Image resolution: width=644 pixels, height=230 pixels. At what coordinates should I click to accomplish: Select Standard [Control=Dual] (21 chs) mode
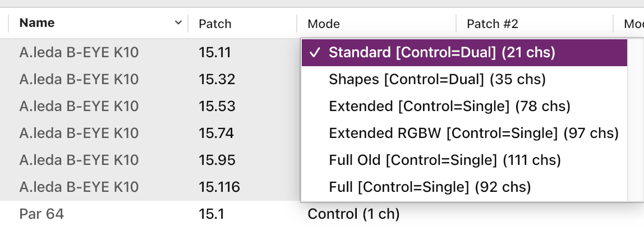coord(441,53)
